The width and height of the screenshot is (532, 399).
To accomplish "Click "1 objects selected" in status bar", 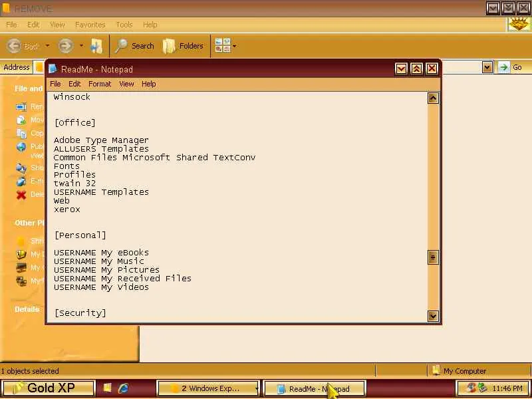I will pyautogui.click(x=29, y=371).
